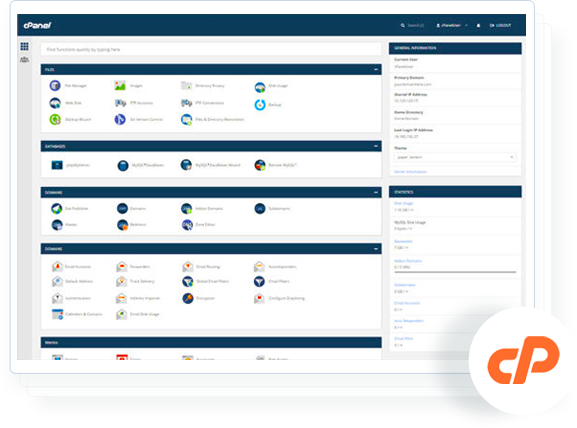Viewport: 577px width, 428px height.
Task: Open Email Disk Usage icon
Action: [121, 314]
